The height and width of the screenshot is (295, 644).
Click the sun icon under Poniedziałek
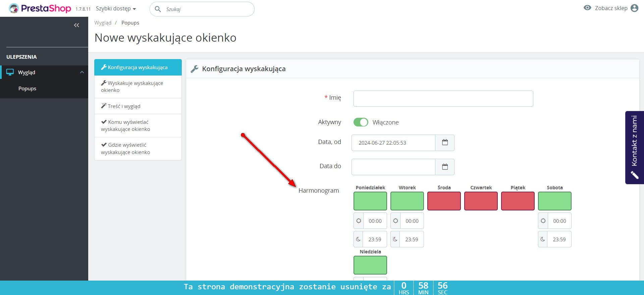point(359,221)
